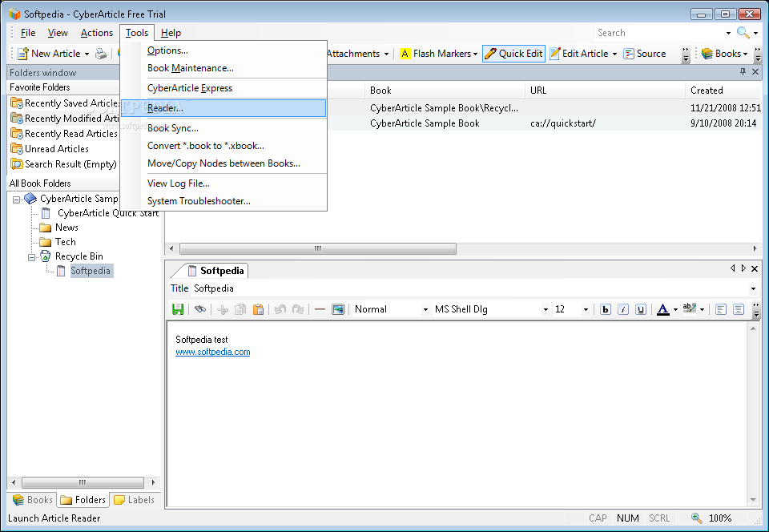Click the font color A swatch

662,309
